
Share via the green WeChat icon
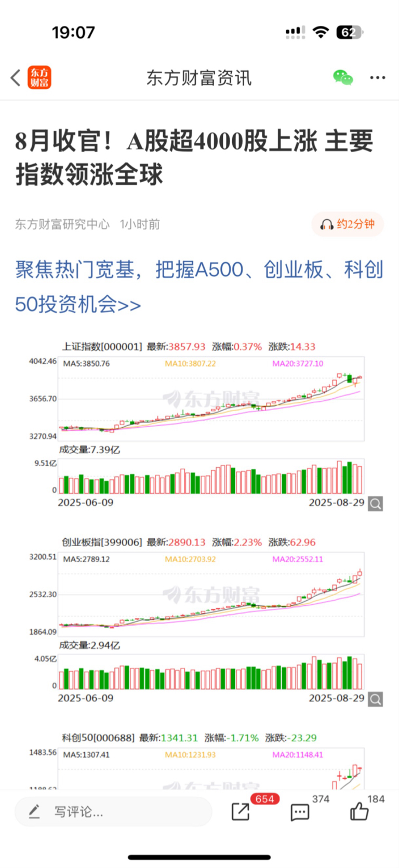pos(343,78)
